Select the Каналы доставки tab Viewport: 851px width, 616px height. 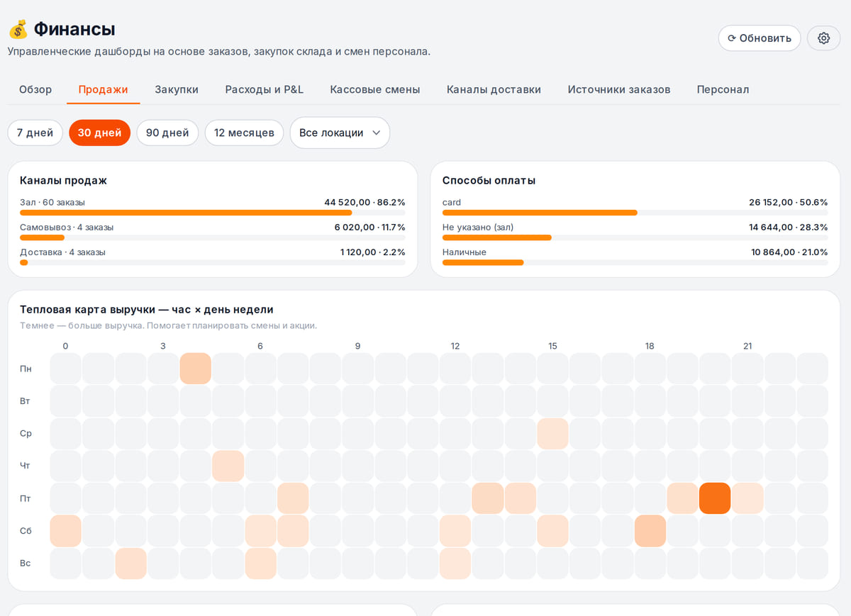(x=494, y=89)
